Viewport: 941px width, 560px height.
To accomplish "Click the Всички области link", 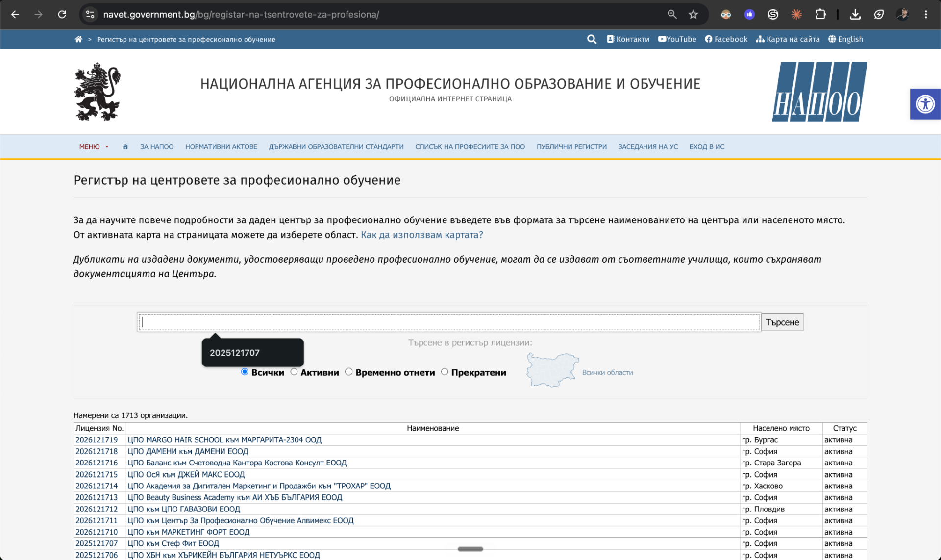I will click(x=607, y=372).
